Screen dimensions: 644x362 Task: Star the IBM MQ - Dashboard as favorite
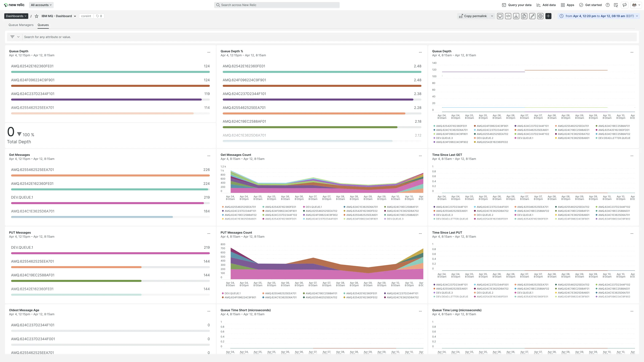(x=37, y=16)
